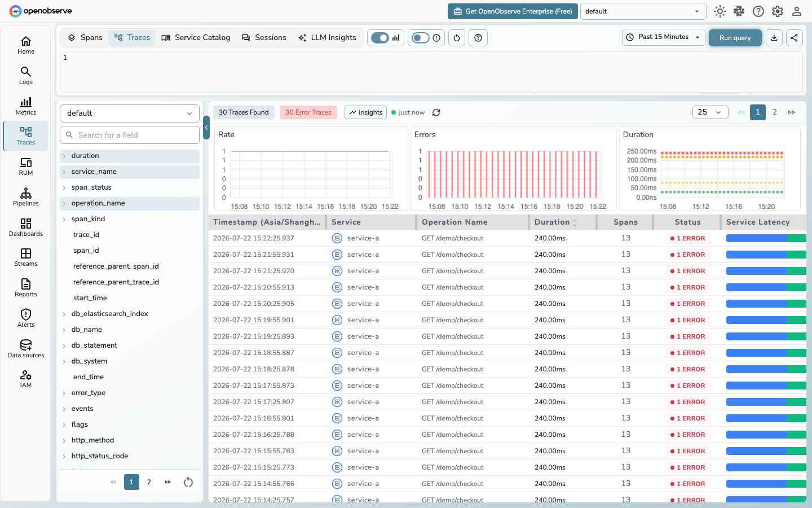This screenshot has height=508, width=812.
Task: Click the Search for a field input
Action: click(130, 135)
